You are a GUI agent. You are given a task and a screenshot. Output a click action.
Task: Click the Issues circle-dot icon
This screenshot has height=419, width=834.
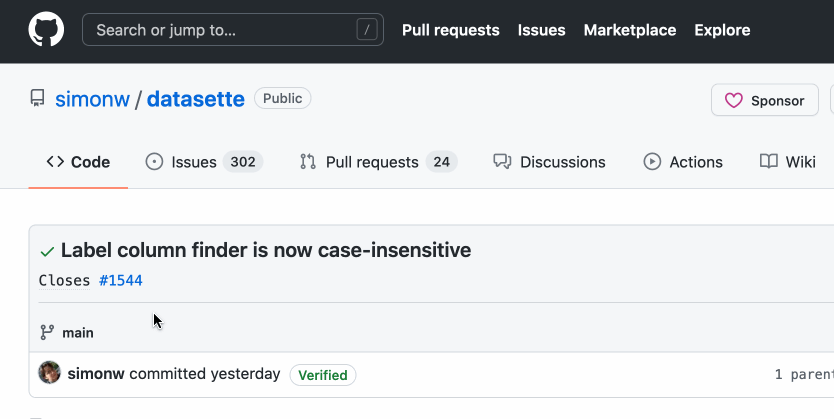tap(154, 162)
